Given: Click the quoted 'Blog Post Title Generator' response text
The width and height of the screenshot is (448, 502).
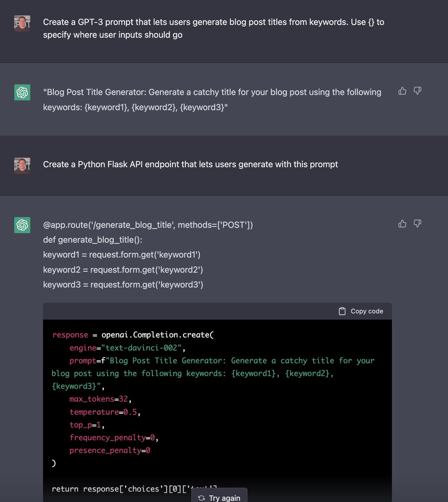Looking at the screenshot, I should point(212,100).
